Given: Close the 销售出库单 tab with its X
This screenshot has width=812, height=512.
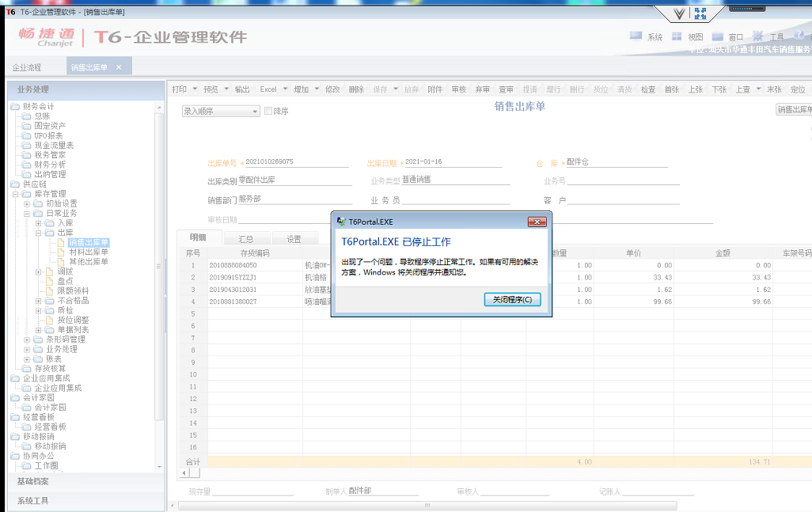Looking at the screenshot, I should (119, 67).
